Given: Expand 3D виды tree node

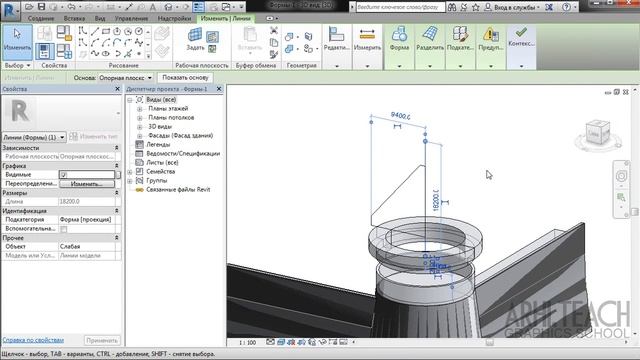Looking at the screenshot, I should point(140,127).
